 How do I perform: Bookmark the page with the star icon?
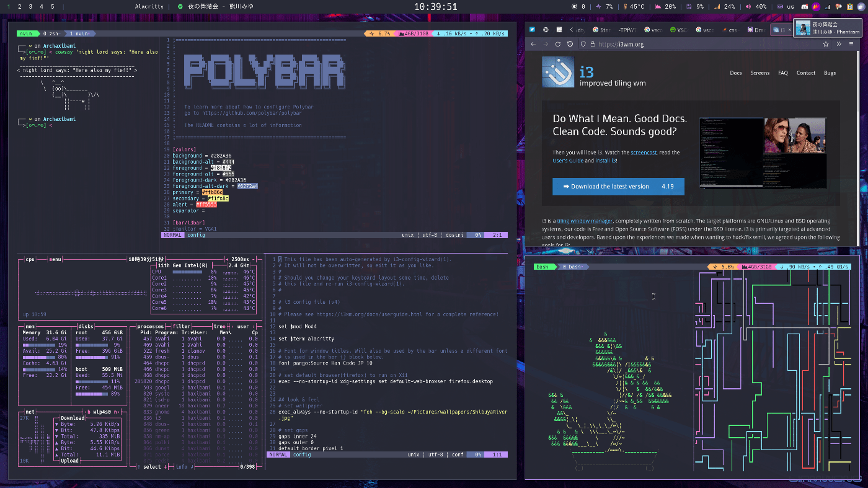coord(826,44)
